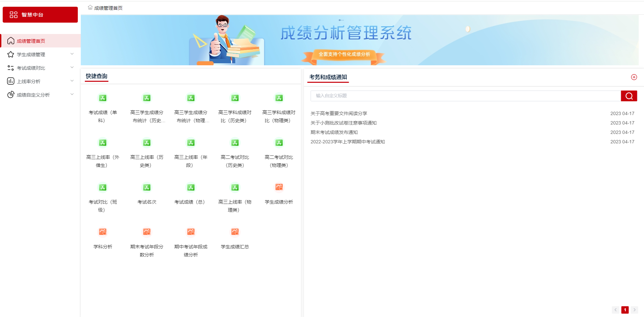Screen dimensions: 644x317
Task: Open the 考试成绩（单科）quick query icon
Action: [103, 98]
